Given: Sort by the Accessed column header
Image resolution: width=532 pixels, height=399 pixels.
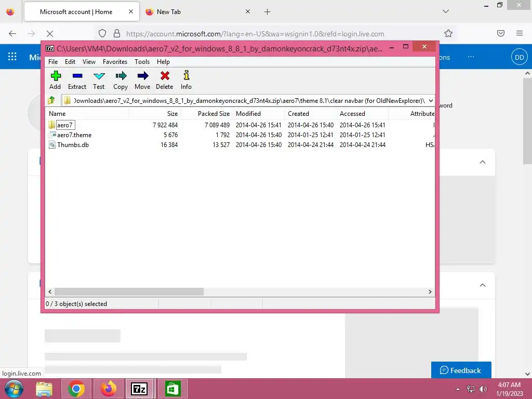Looking at the screenshot, I should click(x=363, y=114).
